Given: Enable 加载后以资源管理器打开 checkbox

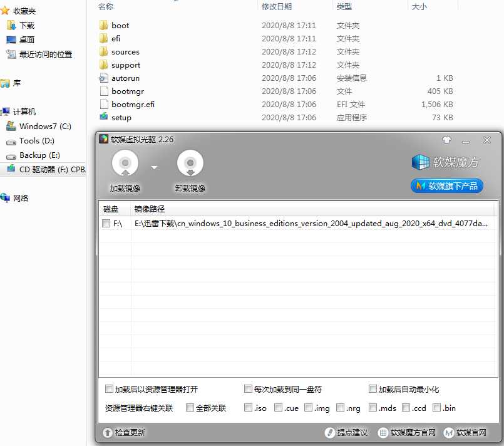Looking at the screenshot, I should 110,389.
